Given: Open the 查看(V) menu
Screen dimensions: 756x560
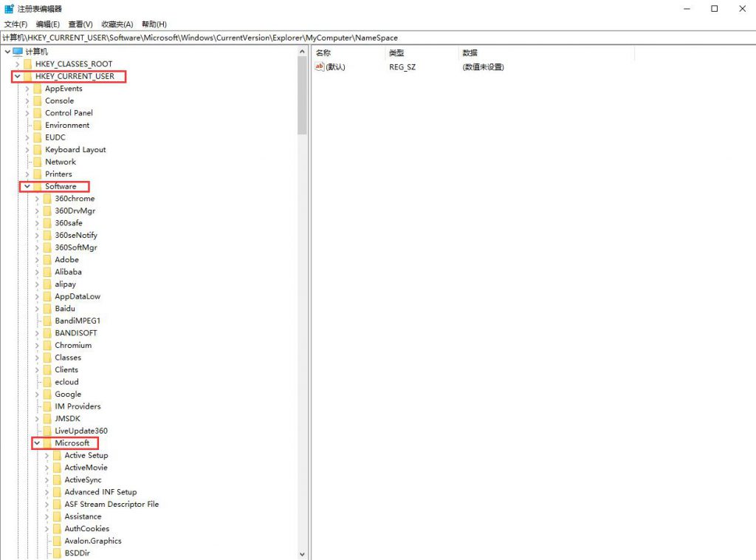Looking at the screenshot, I should 80,24.
